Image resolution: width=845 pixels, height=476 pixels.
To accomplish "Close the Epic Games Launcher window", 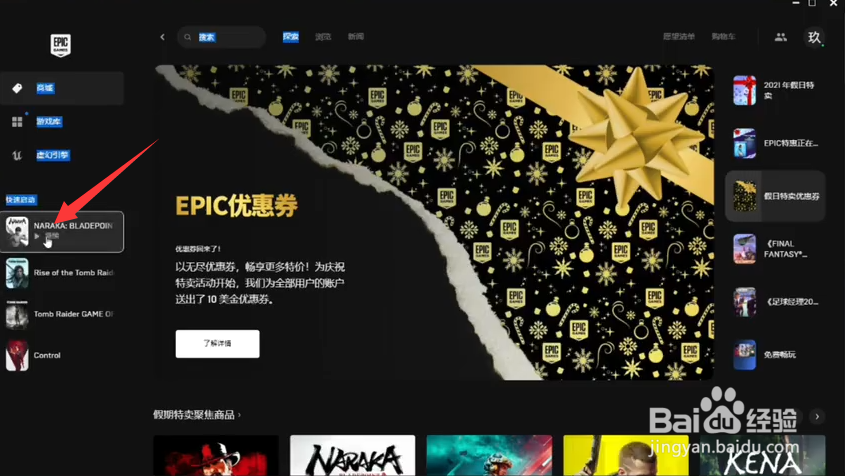I will pos(833,3).
